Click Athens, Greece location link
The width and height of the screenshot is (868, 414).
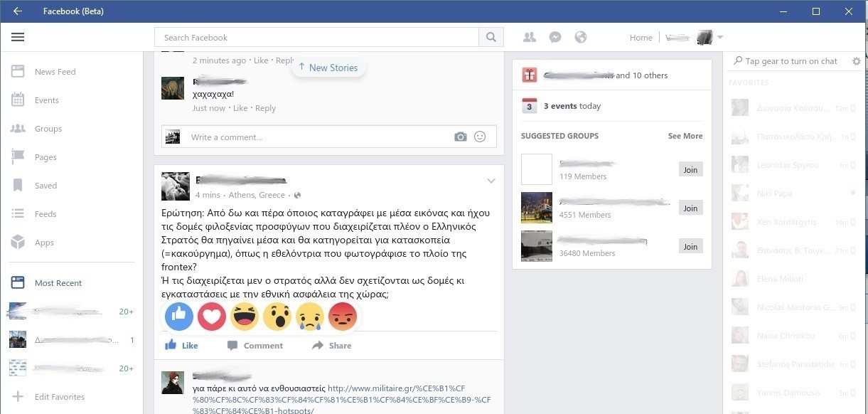(x=257, y=195)
